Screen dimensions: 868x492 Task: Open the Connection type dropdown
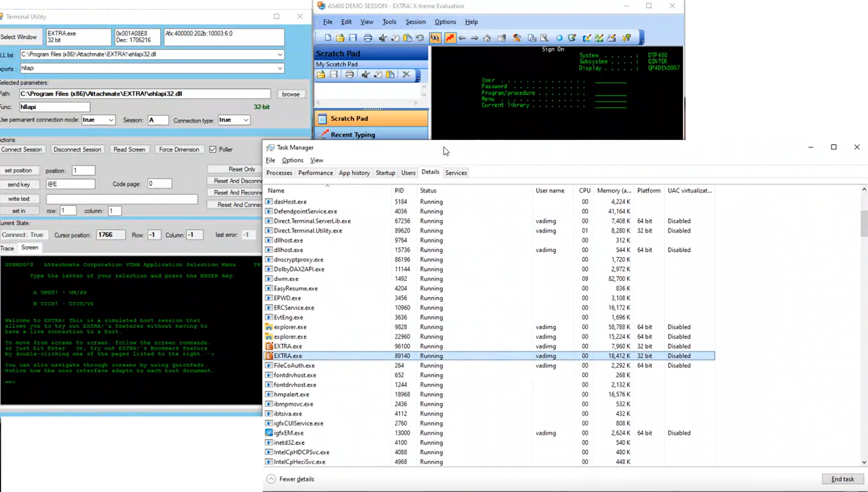246,120
